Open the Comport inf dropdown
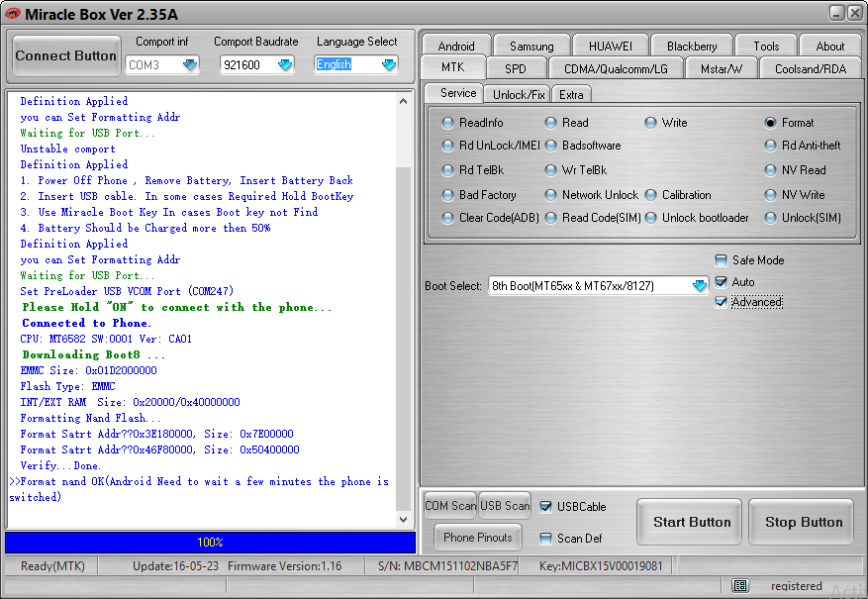 190,64
